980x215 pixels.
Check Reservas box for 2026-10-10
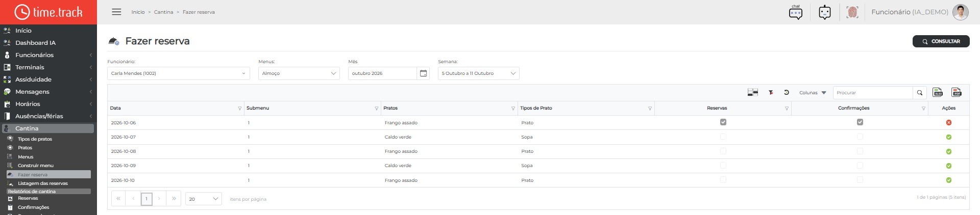723,179
